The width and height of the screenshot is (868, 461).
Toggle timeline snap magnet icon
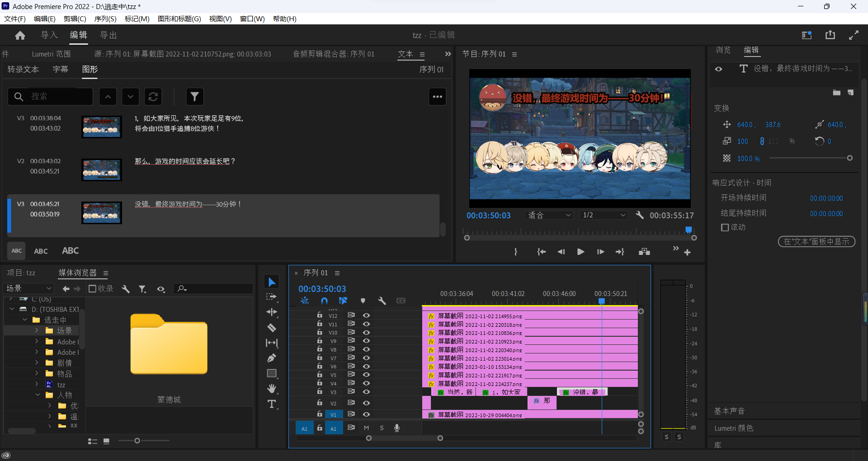(x=324, y=301)
